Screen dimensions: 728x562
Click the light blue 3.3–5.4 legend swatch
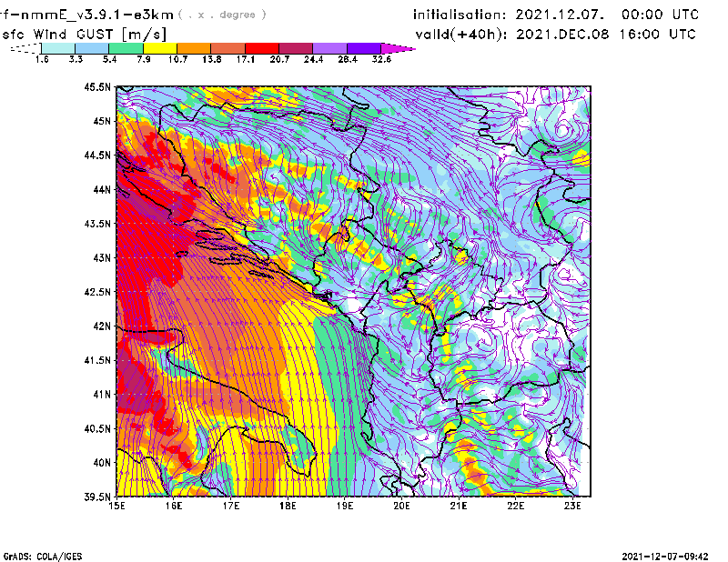pyautogui.click(x=92, y=48)
